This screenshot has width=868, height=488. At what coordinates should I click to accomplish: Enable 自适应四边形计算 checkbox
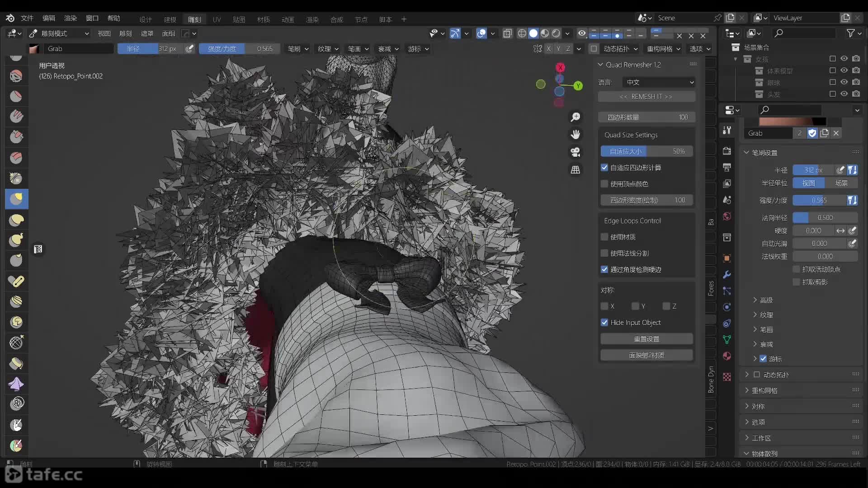[604, 168]
